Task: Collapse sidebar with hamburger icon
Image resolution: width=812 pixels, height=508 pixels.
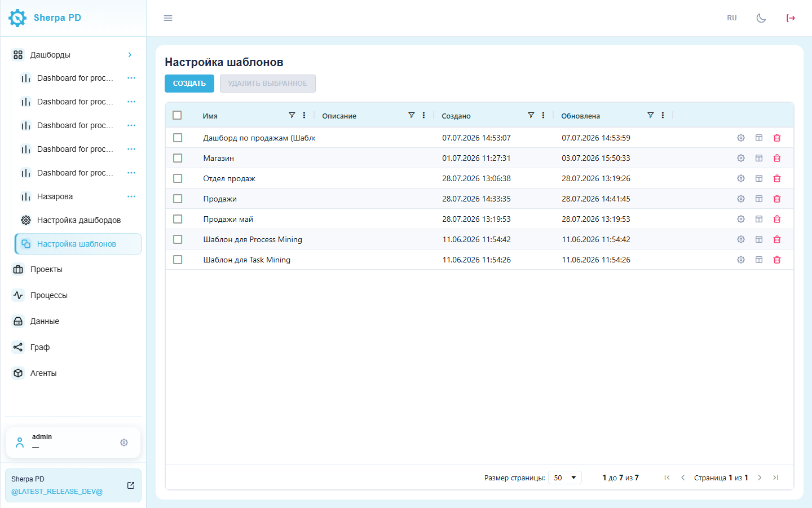Action: click(x=168, y=18)
